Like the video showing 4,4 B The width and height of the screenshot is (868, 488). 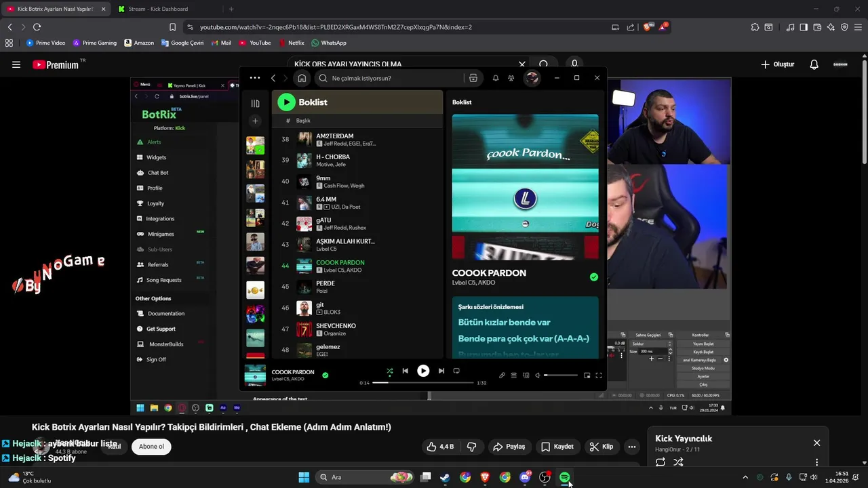coord(440,447)
